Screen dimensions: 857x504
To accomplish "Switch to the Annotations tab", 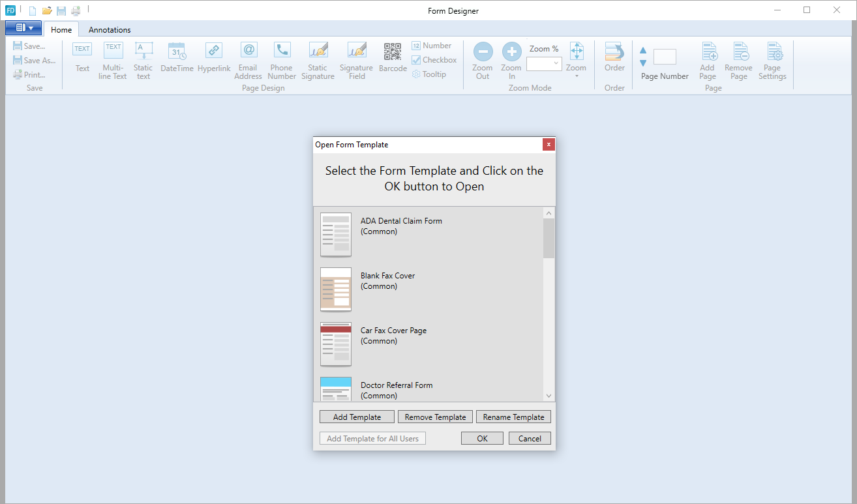I will [110, 29].
